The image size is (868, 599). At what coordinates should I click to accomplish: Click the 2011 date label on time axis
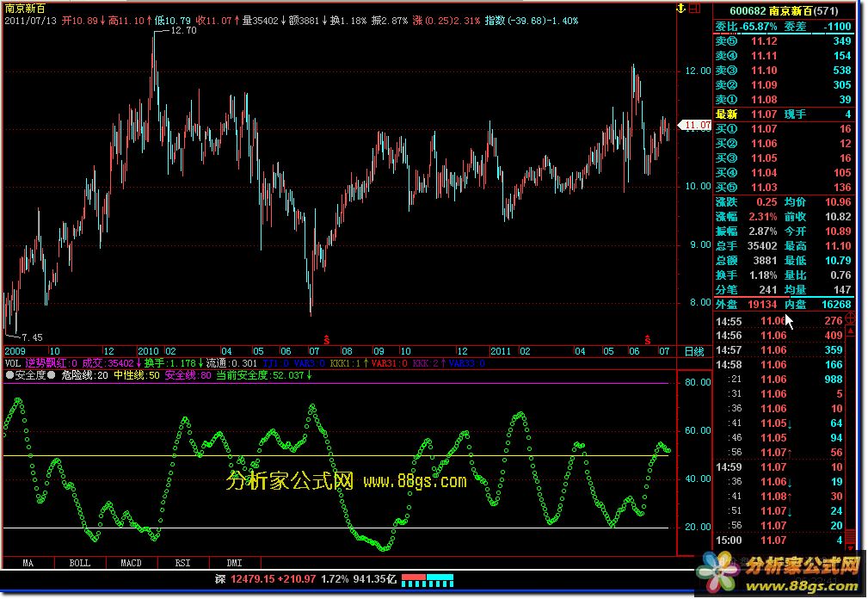(501, 351)
